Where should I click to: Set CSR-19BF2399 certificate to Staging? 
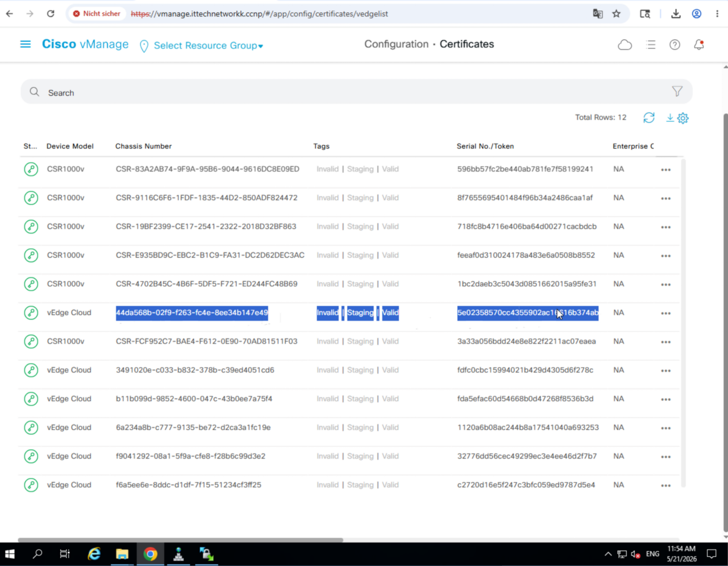[x=360, y=227]
